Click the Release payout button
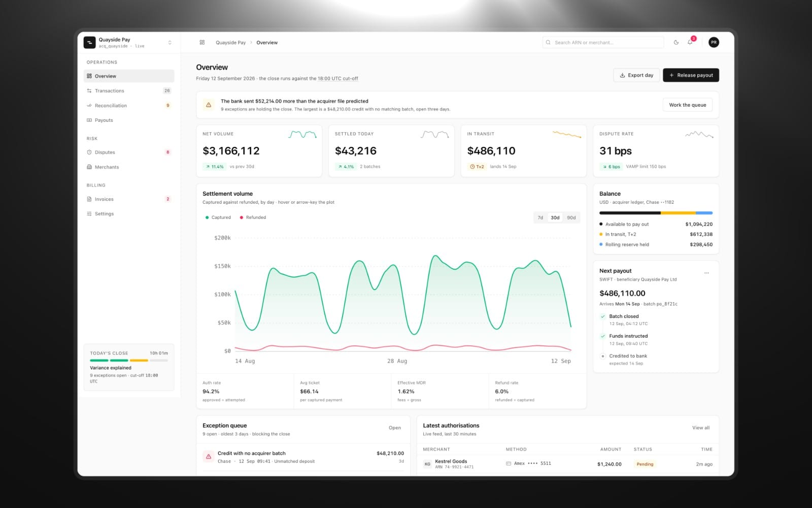 [691, 75]
